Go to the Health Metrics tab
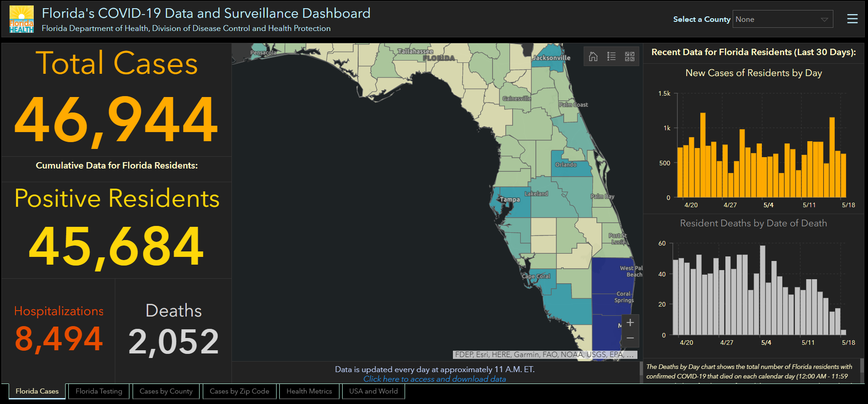868x404 pixels. (x=309, y=391)
